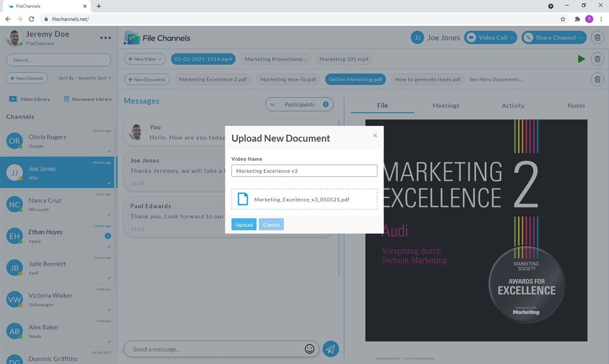Viewport: 609px width, 364px height.
Task: Click the Chrome profile avatar T
Action: click(x=589, y=19)
